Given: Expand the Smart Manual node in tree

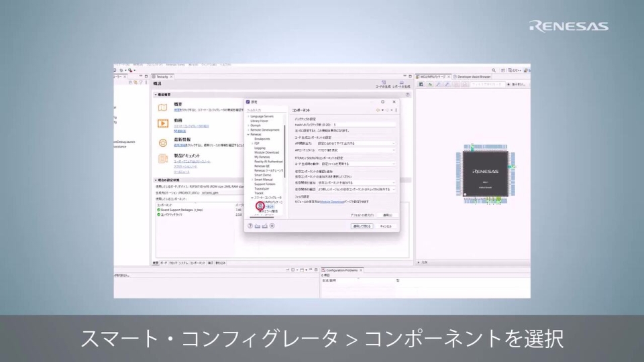Looking at the screenshot, I should [252, 180].
